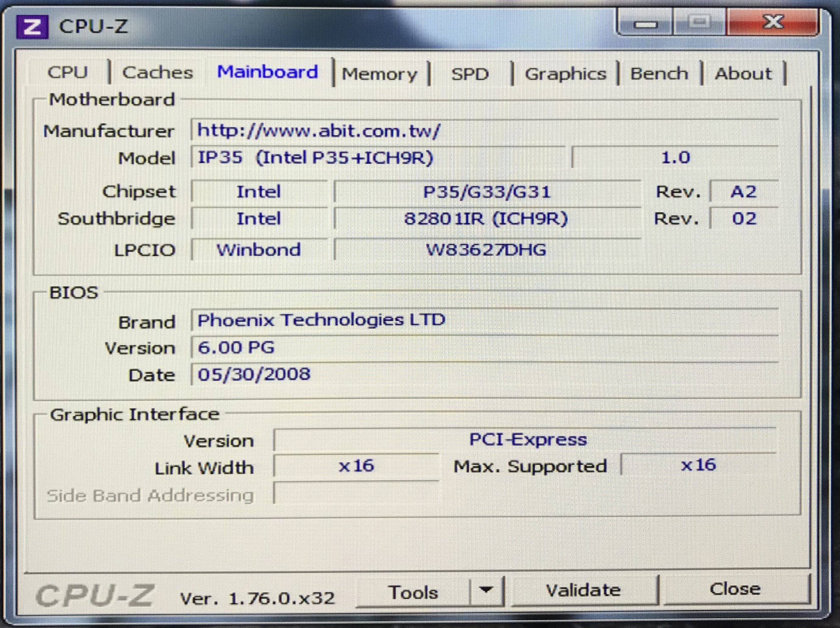This screenshot has width=840, height=628.
Task: Go to the SPD tab
Action: (470, 74)
